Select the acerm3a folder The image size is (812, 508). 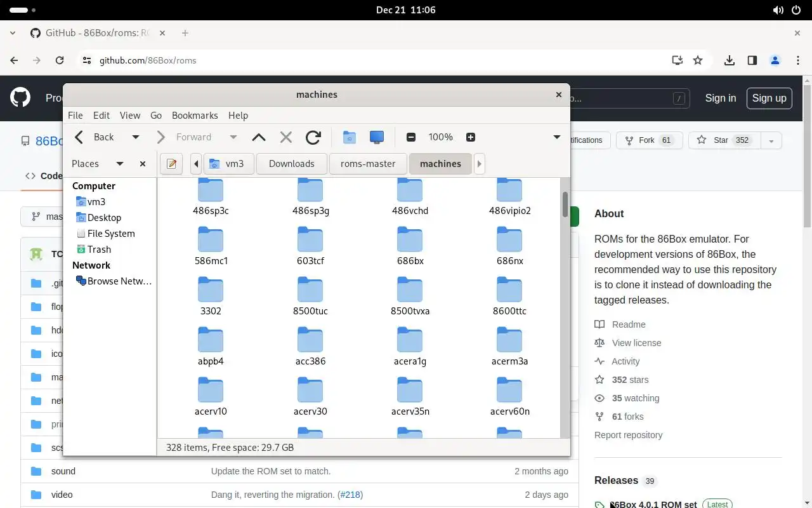[509, 347]
